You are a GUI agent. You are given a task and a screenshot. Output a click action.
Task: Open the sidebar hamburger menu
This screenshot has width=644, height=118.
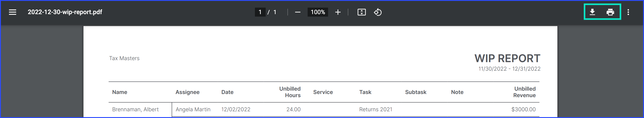[x=13, y=12]
